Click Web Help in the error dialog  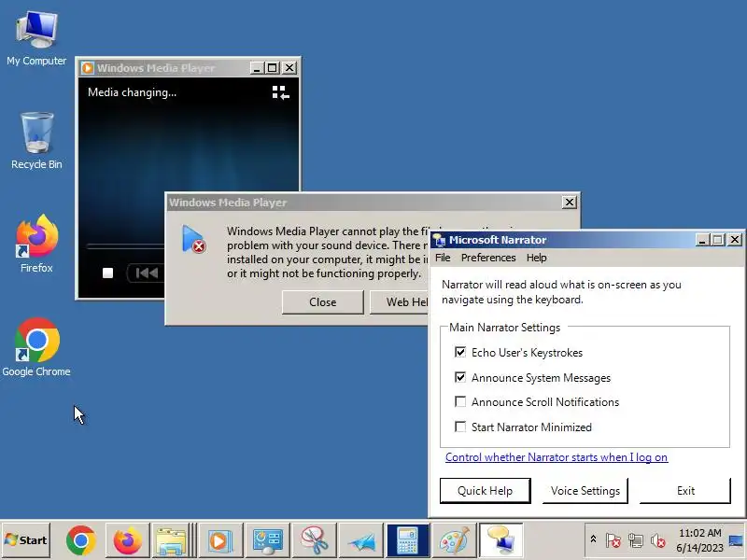click(400, 302)
